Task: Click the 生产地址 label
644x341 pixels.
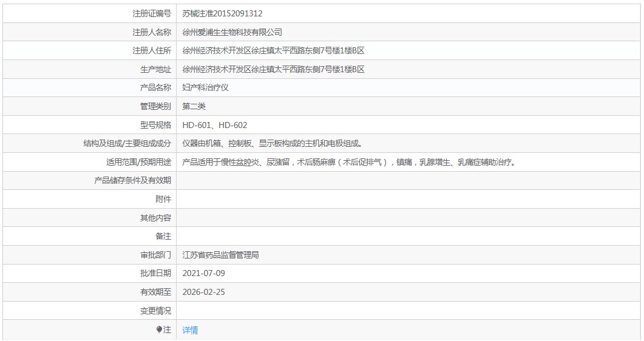Action: point(155,69)
